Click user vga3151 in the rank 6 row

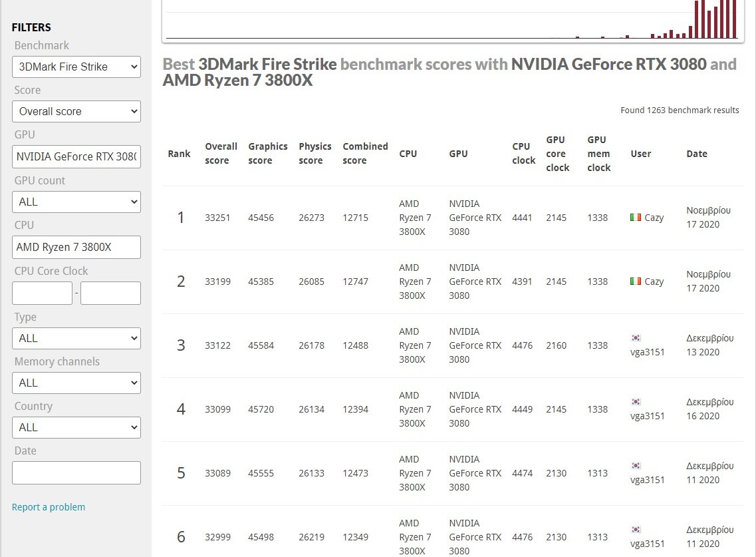pyautogui.click(x=647, y=544)
